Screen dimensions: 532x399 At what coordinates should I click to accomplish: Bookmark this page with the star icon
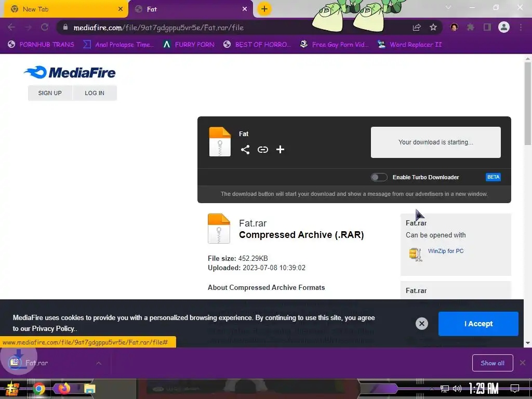[x=433, y=28]
